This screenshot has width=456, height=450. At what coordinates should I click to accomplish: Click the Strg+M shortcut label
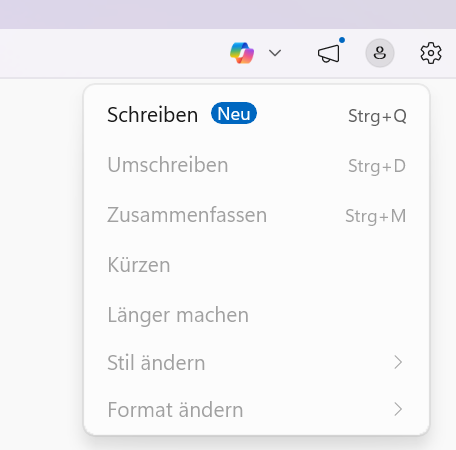[375, 216]
